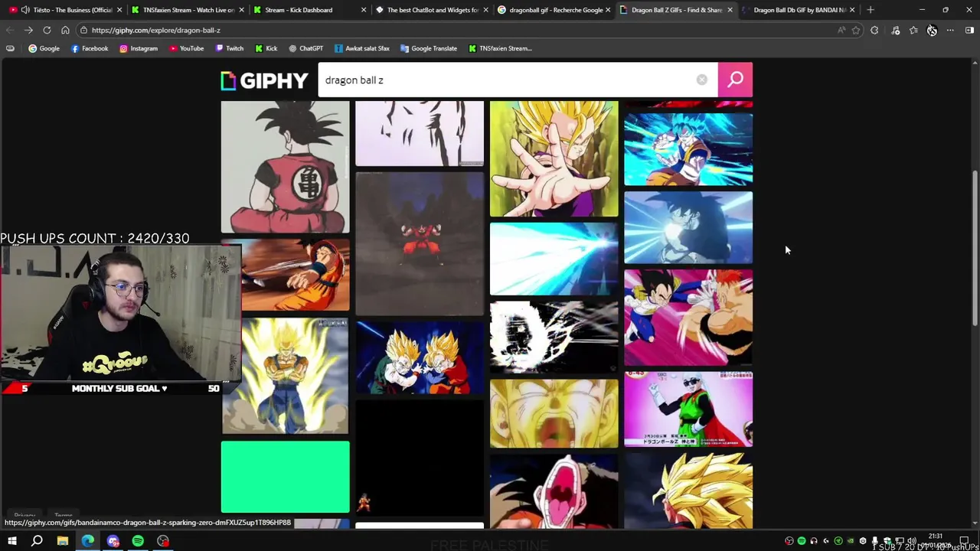Reload the page with the refresh icon
This screenshot has width=980, height=551.
47,30
